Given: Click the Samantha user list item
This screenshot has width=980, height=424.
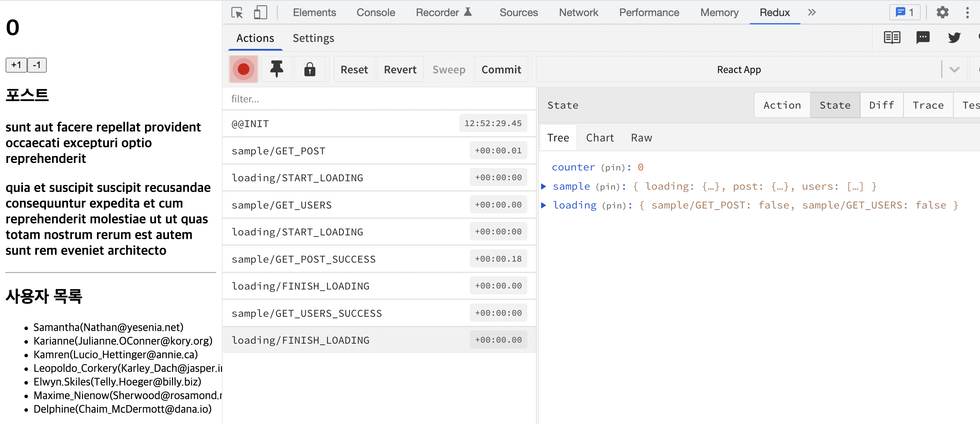Looking at the screenshot, I should point(109,327).
